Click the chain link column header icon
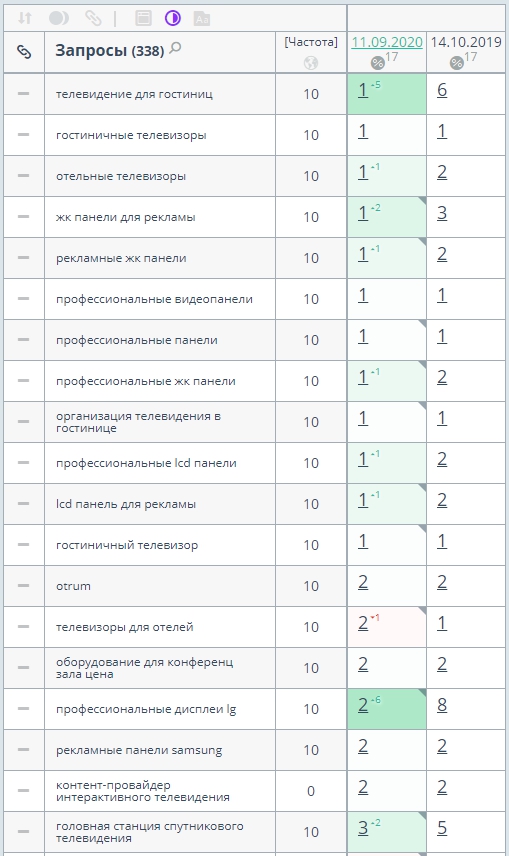509x856 pixels. [24, 51]
